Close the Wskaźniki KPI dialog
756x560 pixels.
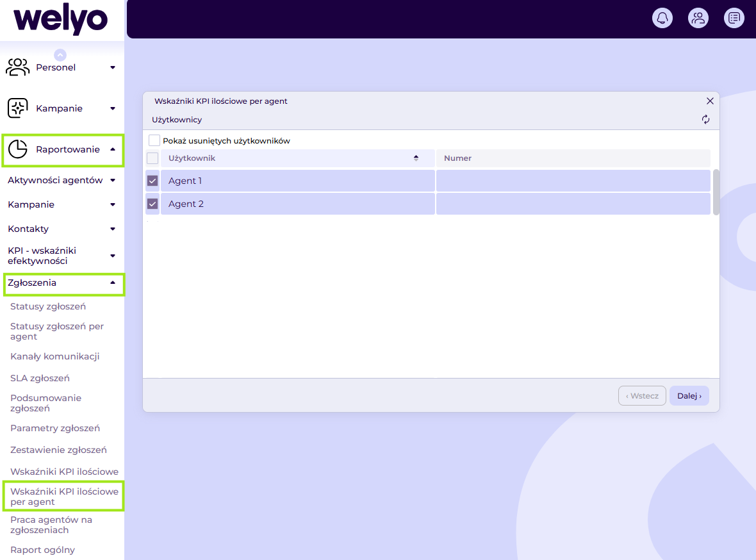pyautogui.click(x=710, y=101)
